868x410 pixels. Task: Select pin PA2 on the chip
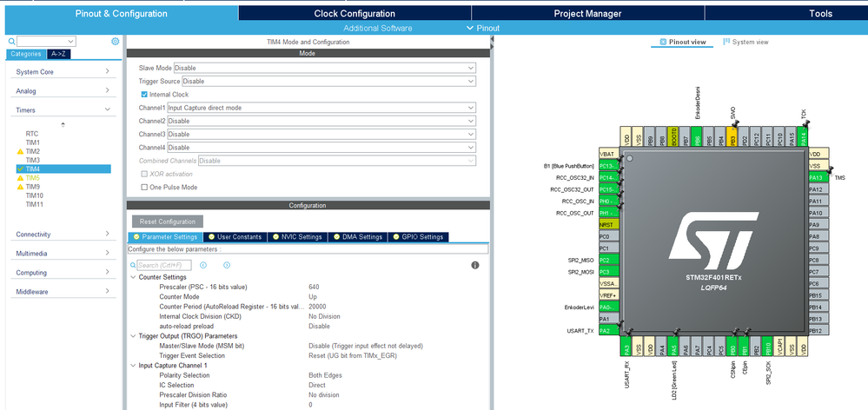click(x=608, y=330)
